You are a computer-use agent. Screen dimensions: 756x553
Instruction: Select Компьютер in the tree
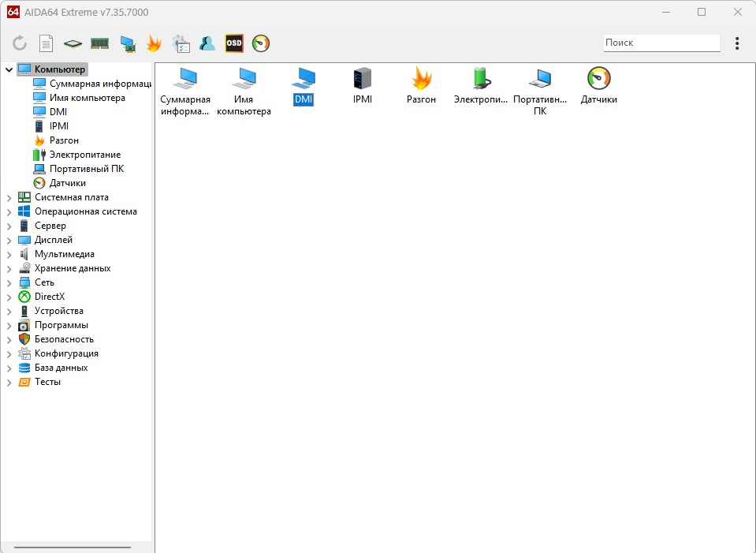tap(53, 69)
